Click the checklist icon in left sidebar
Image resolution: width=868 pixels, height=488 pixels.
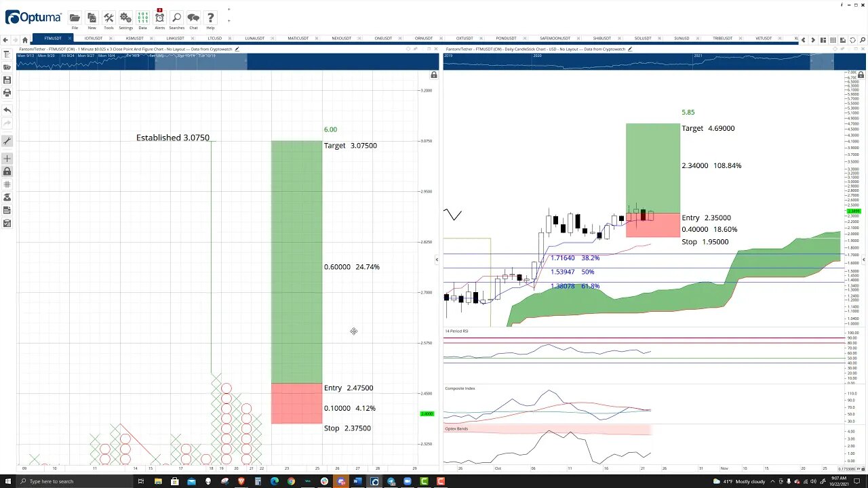point(7,223)
